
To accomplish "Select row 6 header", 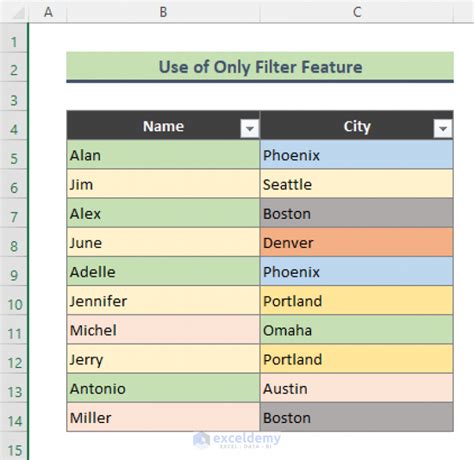I will coord(14,184).
